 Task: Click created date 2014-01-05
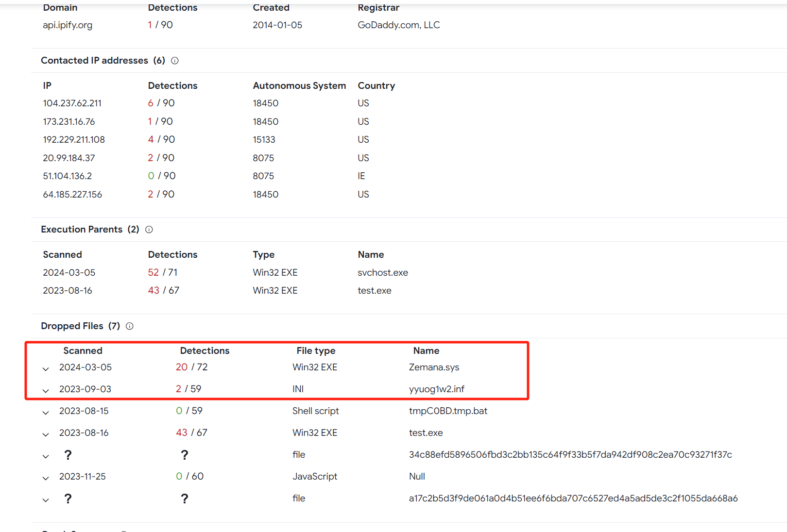[x=277, y=25]
